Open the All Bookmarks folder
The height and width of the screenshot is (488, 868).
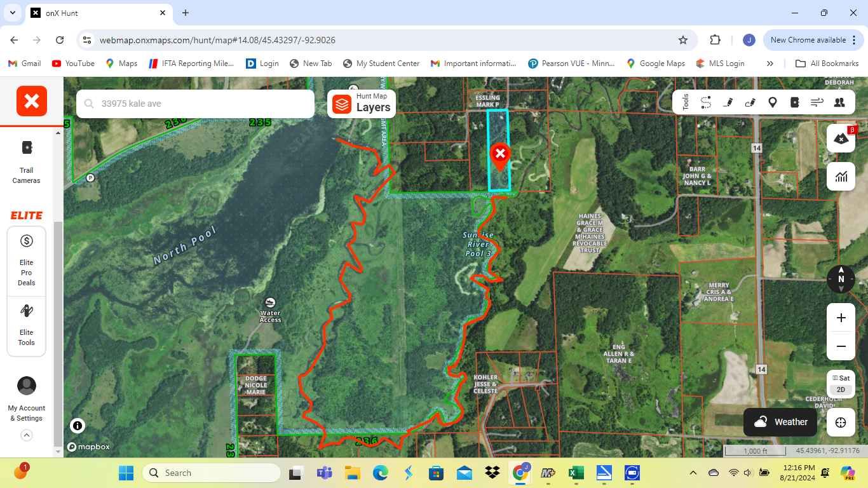click(827, 64)
